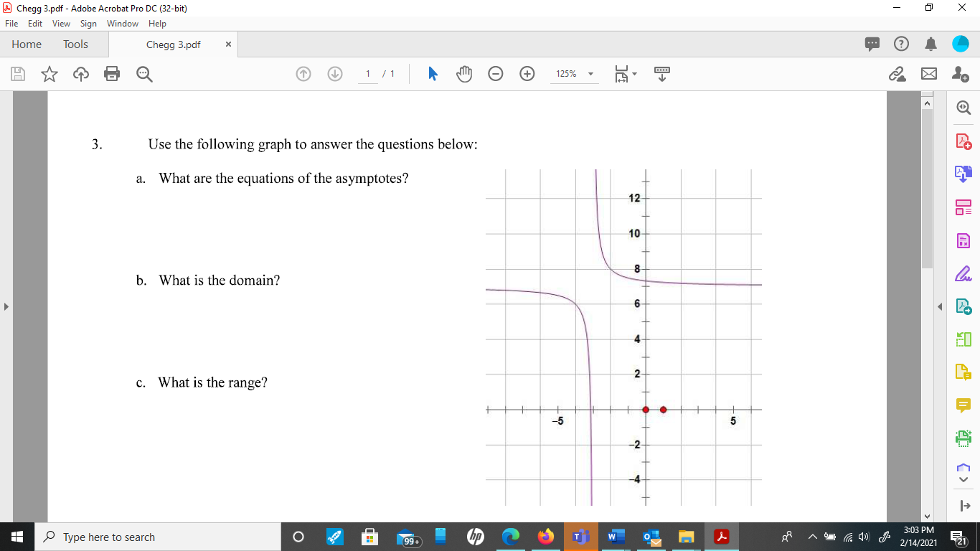This screenshot has height=551, width=980.
Task: Save the current PDF file
Action: [x=17, y=73]
